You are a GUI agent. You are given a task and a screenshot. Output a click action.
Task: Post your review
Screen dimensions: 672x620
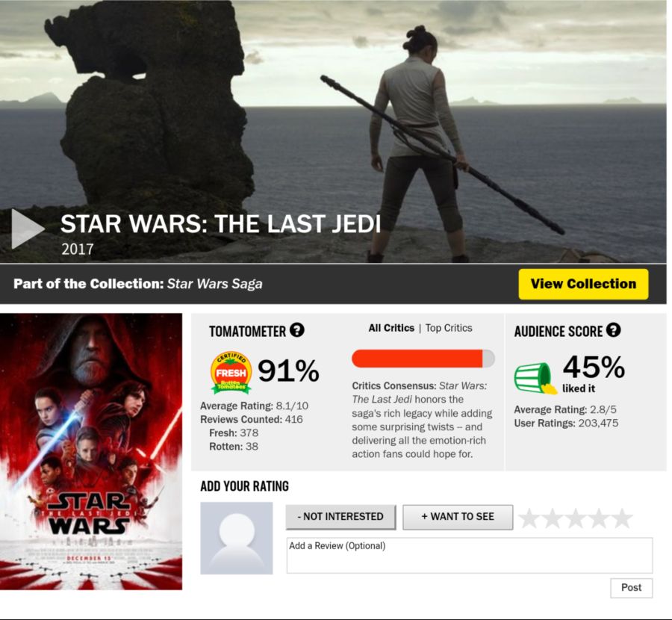631,588
